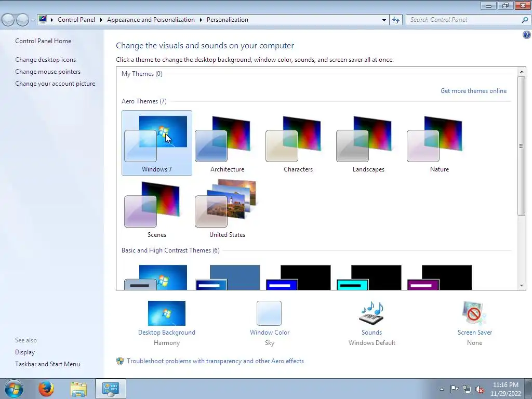The width and height of the screenshot is (532, 399).
Task: Click the Get more themes online link
Action: 473,91
